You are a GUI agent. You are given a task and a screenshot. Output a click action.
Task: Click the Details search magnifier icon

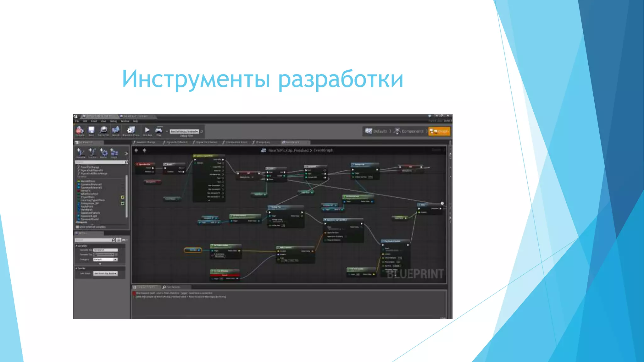tap(113, 240)
